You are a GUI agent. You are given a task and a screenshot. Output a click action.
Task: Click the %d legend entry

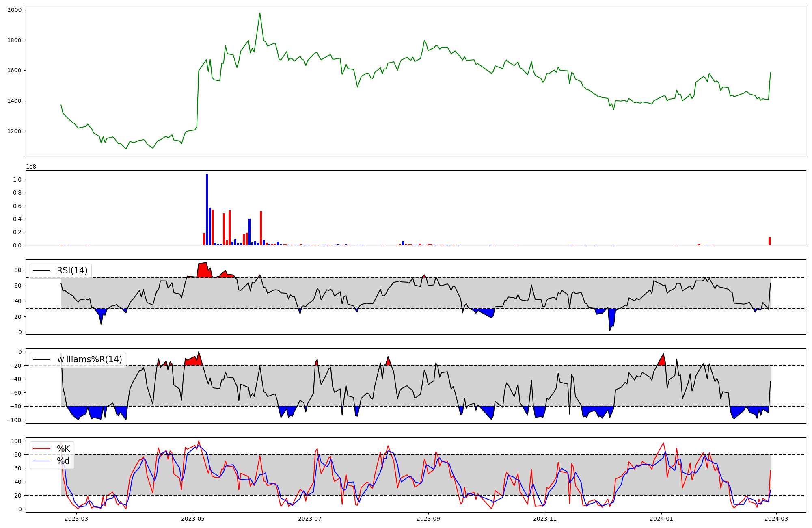[63, 461]
